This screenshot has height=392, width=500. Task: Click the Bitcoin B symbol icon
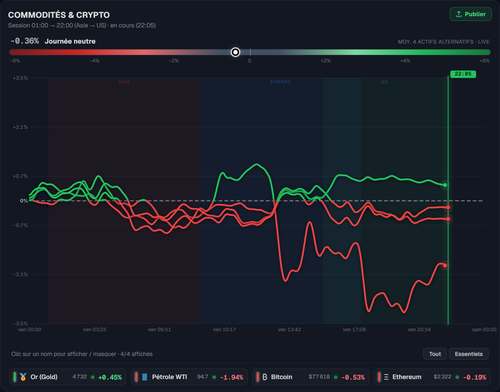[265, 377]
